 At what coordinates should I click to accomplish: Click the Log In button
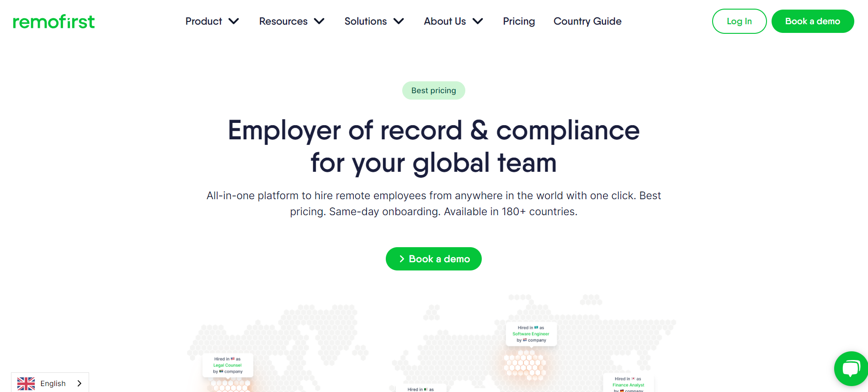pyautogui.click(x=739, y=21)
